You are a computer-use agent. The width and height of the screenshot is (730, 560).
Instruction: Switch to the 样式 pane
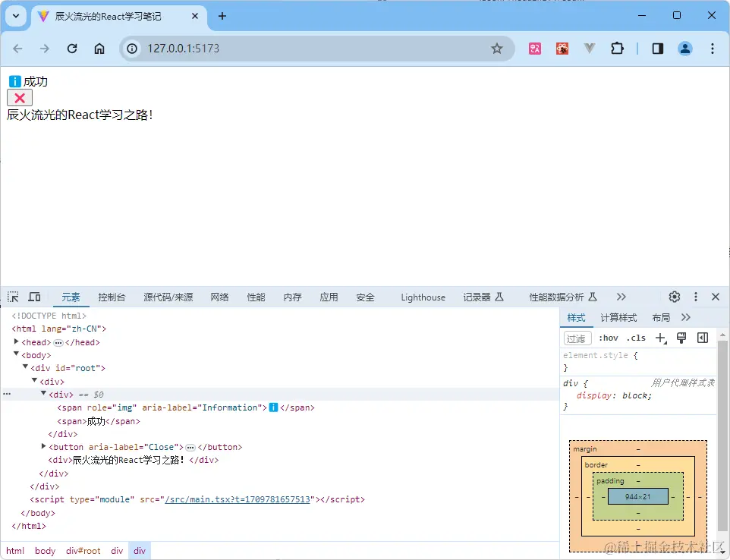pyautogui.click(x=577, y=318)
